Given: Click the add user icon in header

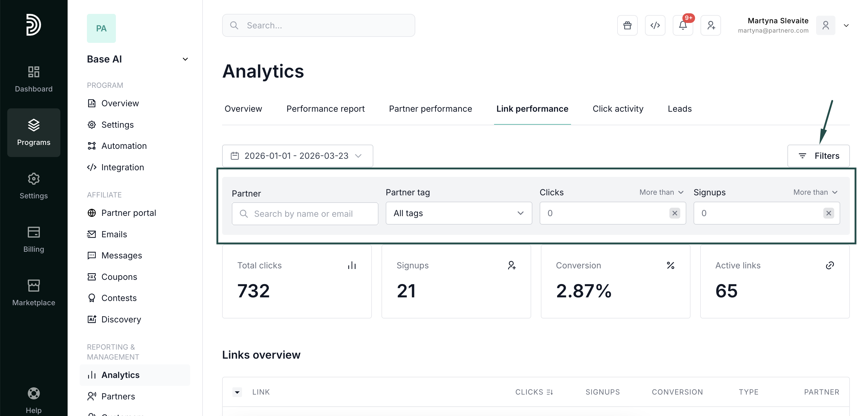Looking at the screenshot, I should click(x=711, y=25).
